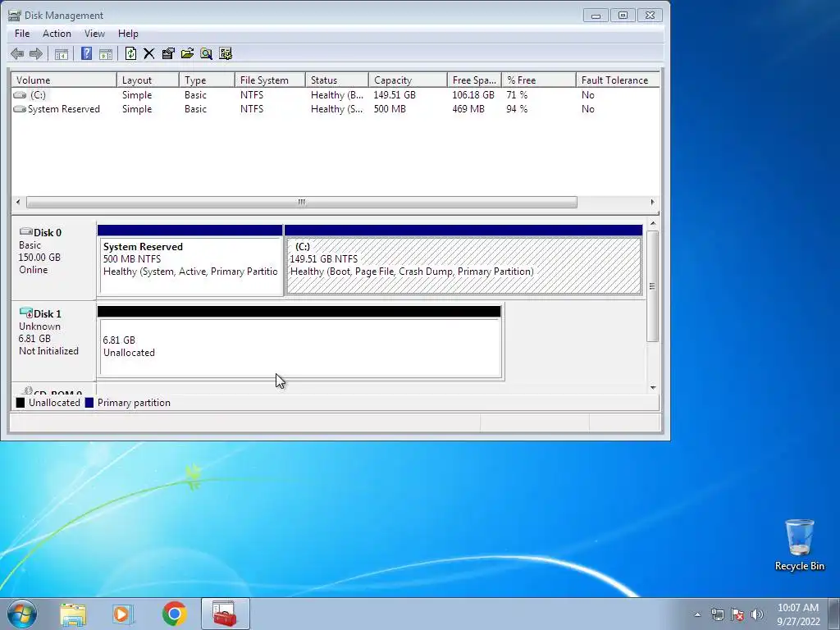The image size is (840, 630).
Task: Sort by Status column header
Action: click(337, 80)
